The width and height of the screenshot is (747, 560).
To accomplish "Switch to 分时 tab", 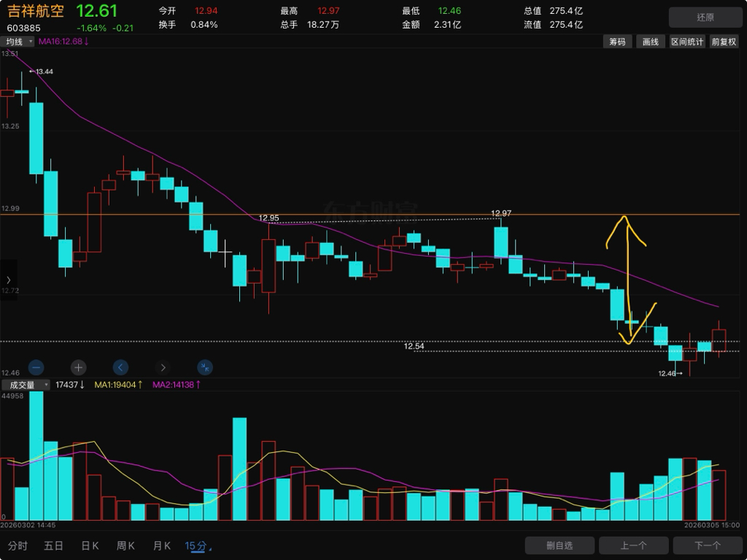I will click(x=18, y=545).
